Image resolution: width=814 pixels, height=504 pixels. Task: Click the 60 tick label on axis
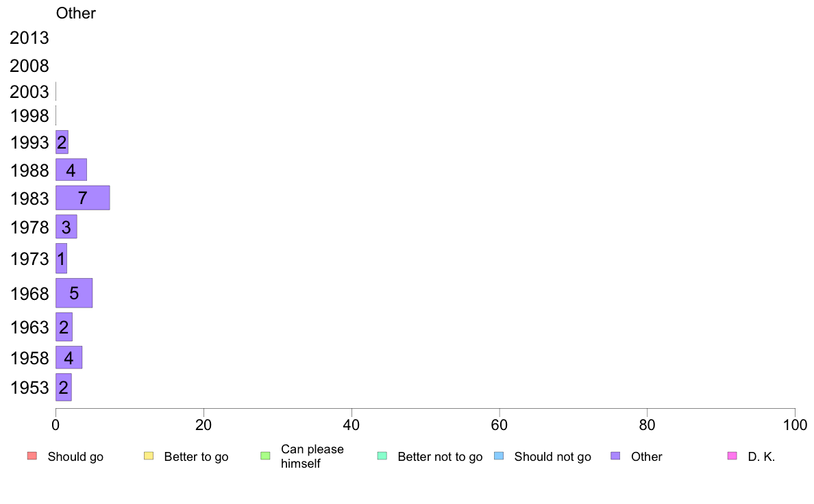click(x=499, y=425)
